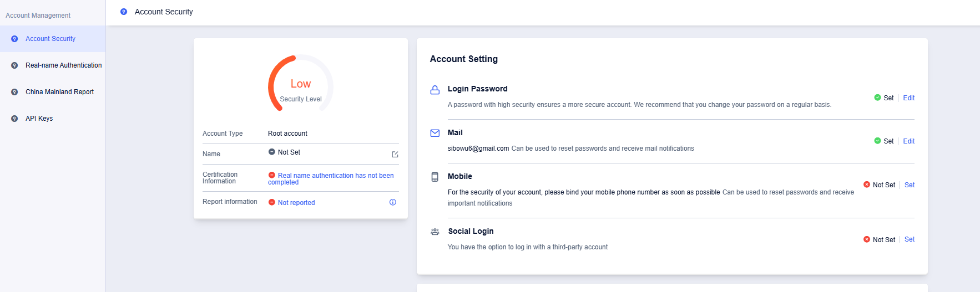Image resolution: width=980 pixels, height=292 pixels.
Task: Click the Real-name Authentication sidebar icon
Action: point(14,65)
